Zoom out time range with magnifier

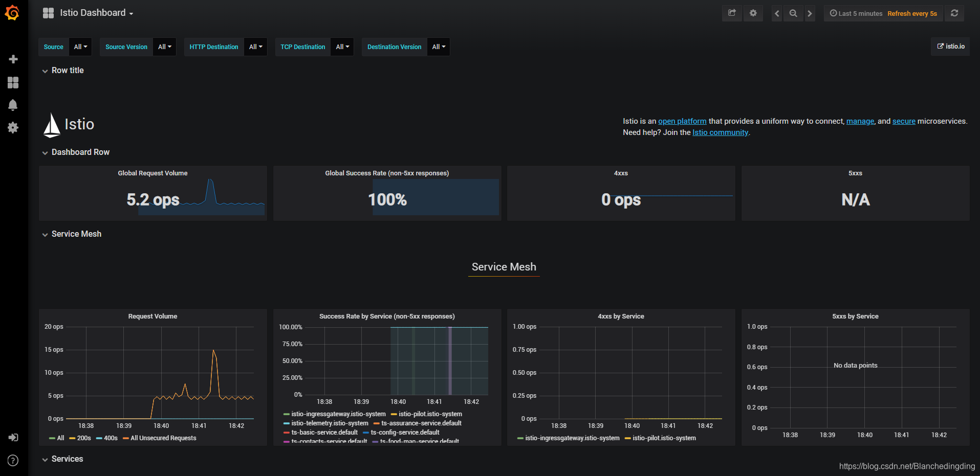(x=793, y=13)
